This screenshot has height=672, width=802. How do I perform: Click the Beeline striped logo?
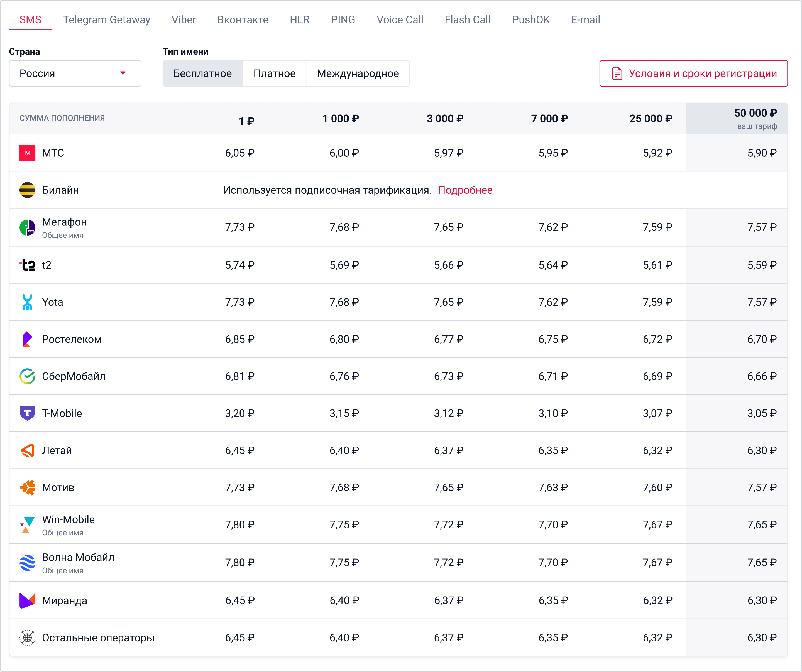point(28,190)
